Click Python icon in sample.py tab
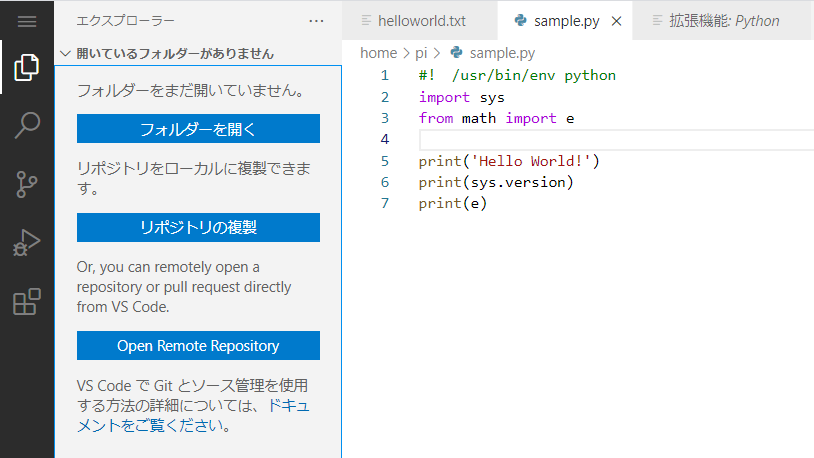The width and height of the screenshot is (814, 458). click(x=521, y=21)
